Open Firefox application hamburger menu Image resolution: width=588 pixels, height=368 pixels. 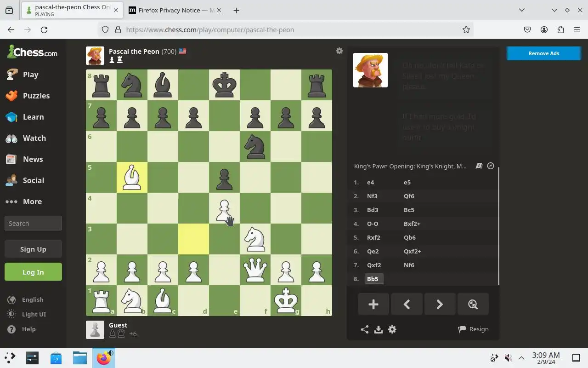pos(577,29)
